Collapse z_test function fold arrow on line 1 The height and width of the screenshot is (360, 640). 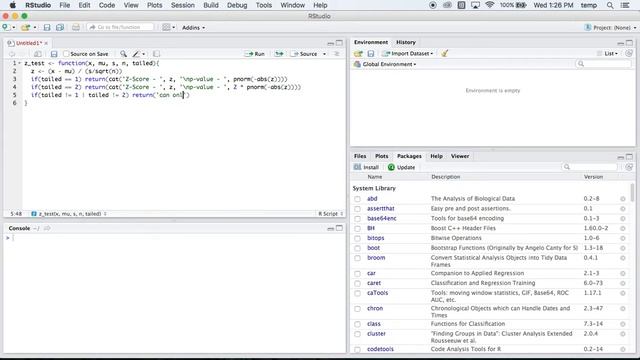click(x=20, y=63)
